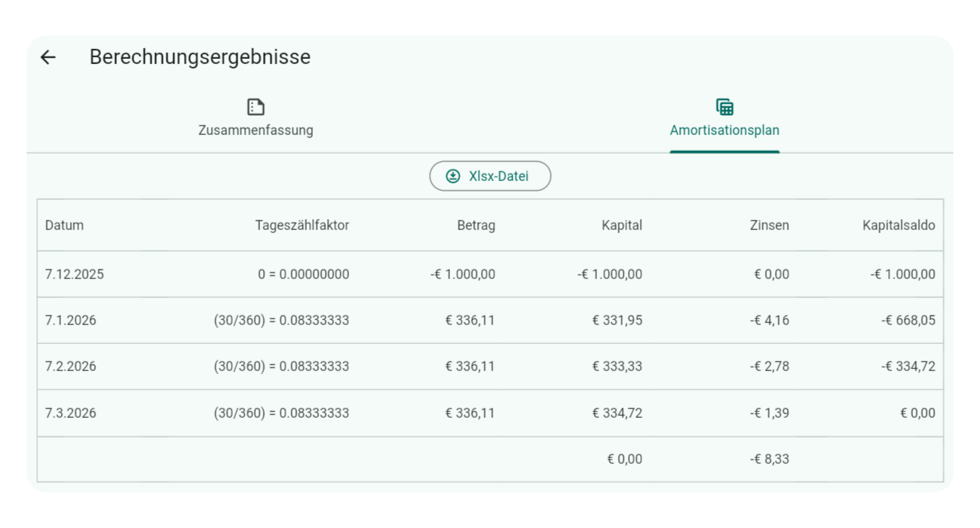Click the Betrag column header

tap(476, 226)
